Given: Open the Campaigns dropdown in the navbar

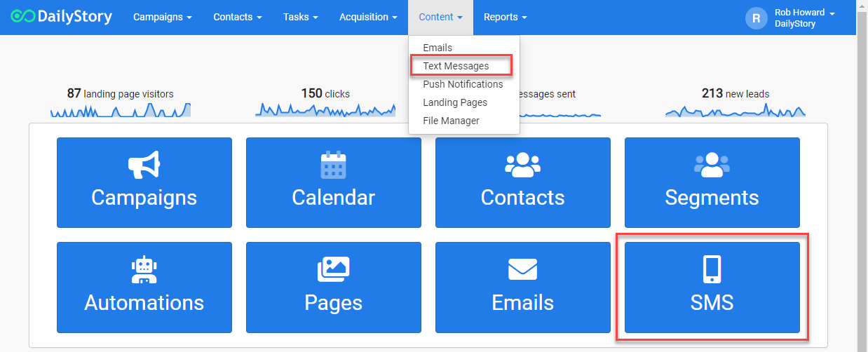Looking at the screenshot, I should [x=163, y=17].
